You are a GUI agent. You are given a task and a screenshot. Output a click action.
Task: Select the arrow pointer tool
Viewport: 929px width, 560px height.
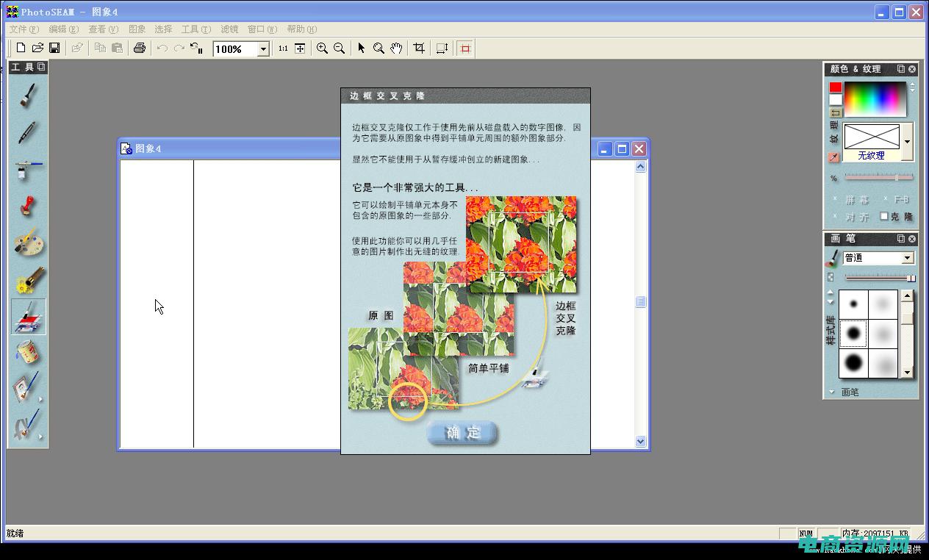click(x=361, y=49)
